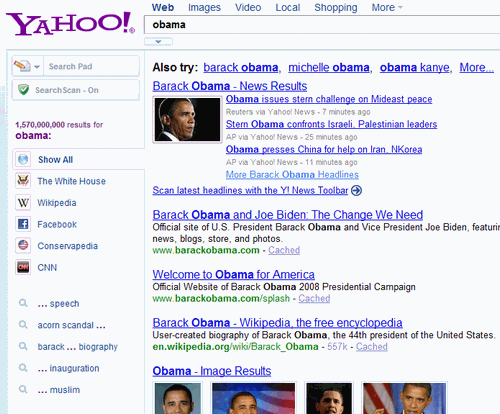Filter results by Facebook
This screenshot has height=414, width=500.
tap(57, 224)
